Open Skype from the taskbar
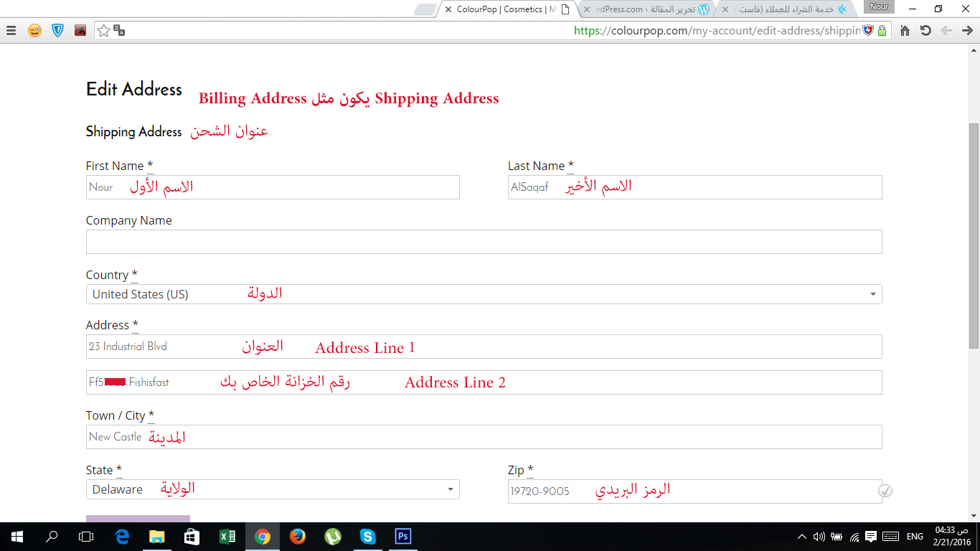 [x=367, y=536]
